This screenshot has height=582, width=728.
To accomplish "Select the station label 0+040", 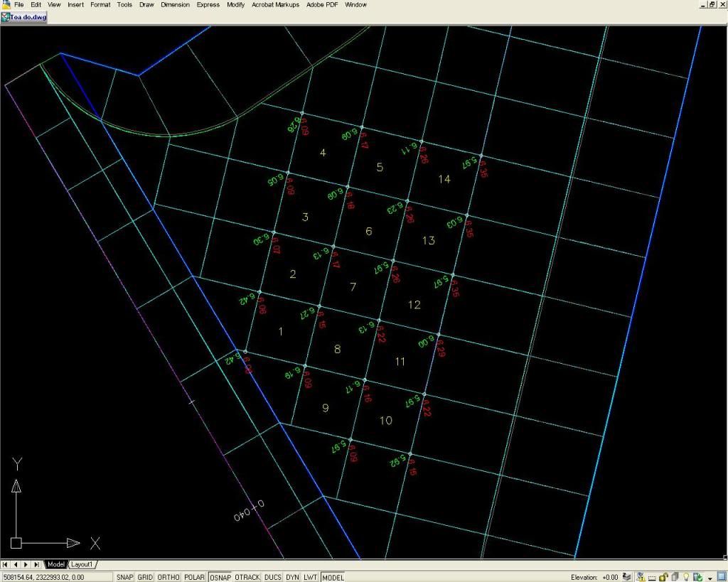I will (249, 510).
